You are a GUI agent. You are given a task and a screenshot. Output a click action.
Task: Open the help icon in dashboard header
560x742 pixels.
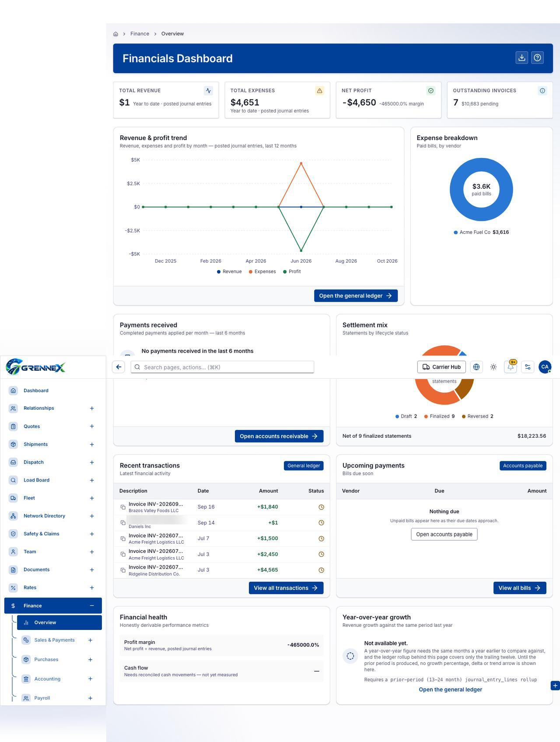[x=538, y=58]
